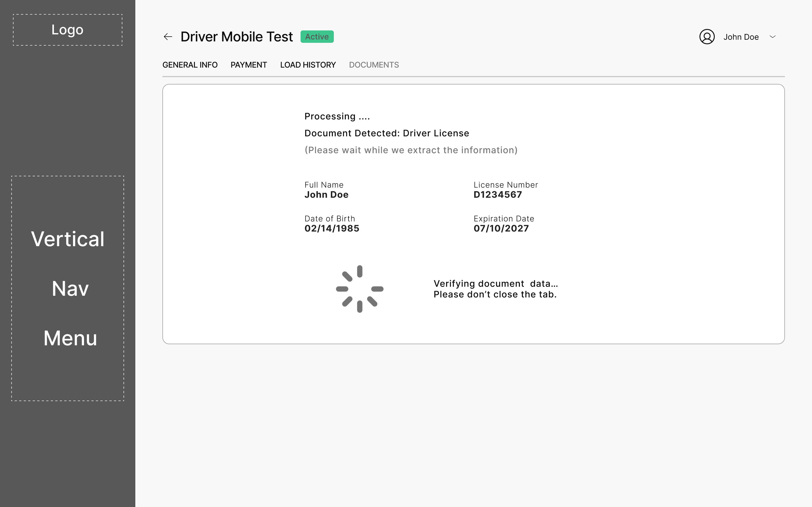Click the Driver Mobile Test title

click(x=237, y=37)
